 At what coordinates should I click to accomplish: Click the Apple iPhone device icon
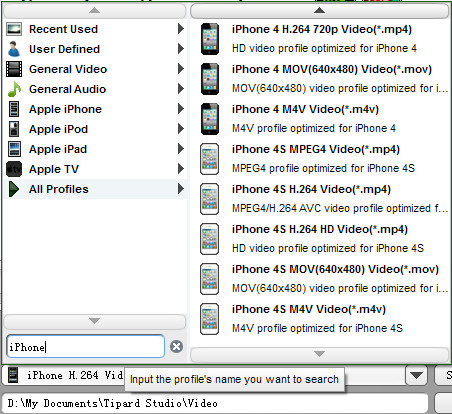tap(14, 109)
